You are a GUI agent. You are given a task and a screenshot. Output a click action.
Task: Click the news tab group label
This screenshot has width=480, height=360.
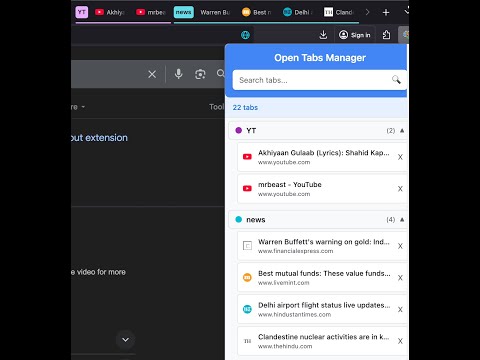184,12
